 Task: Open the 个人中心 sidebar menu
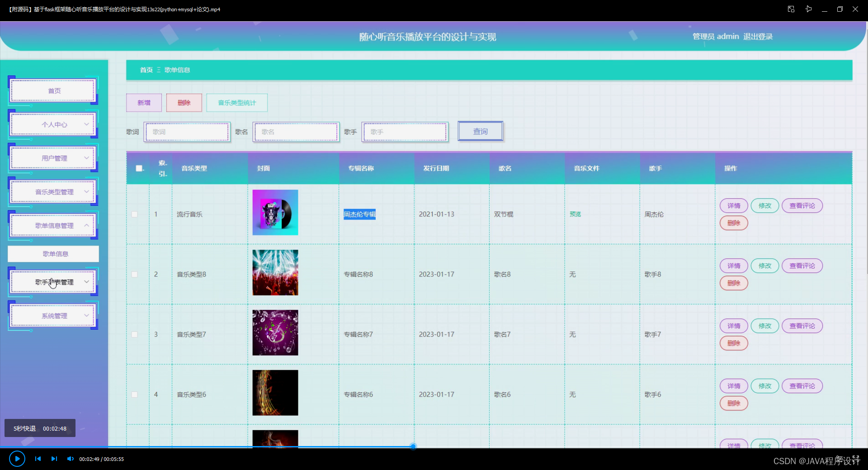pos(53,124)
